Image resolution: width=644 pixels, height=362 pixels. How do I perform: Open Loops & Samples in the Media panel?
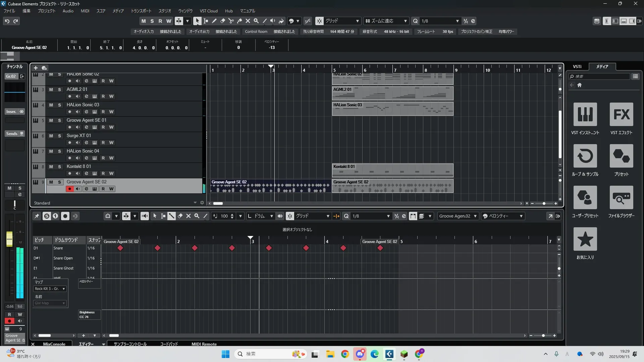tap(585, 156)
